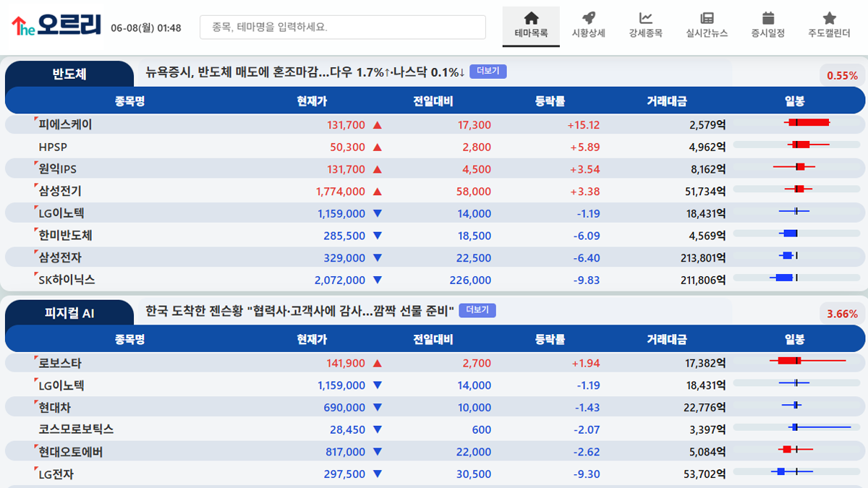Screen dimensions: 868x488
Task: Select the 삼성전자 stock name
Action: [60, 257]
